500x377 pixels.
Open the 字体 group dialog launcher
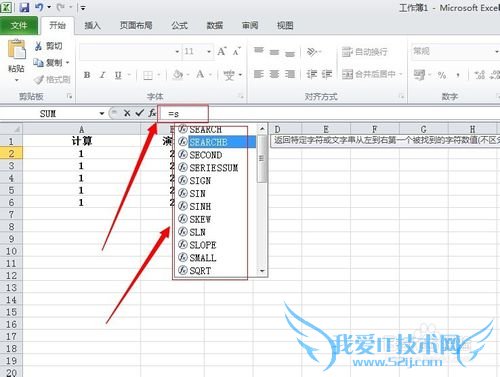241,97
